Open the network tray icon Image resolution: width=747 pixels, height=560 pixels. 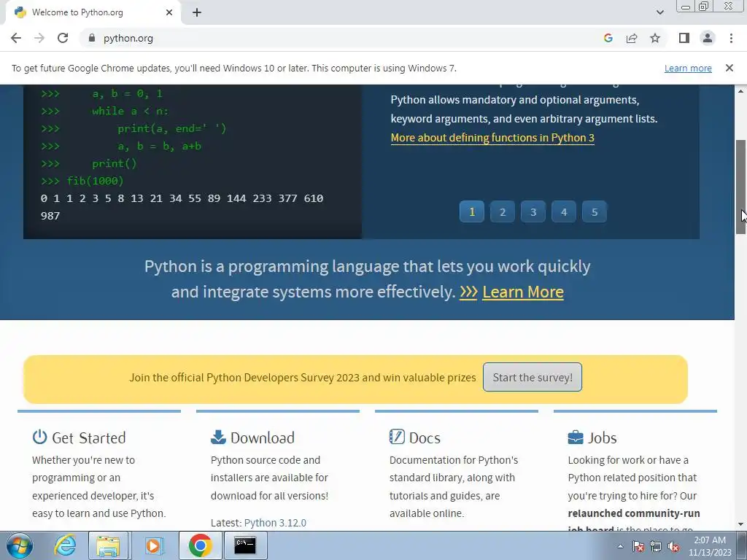coord(656,546)
